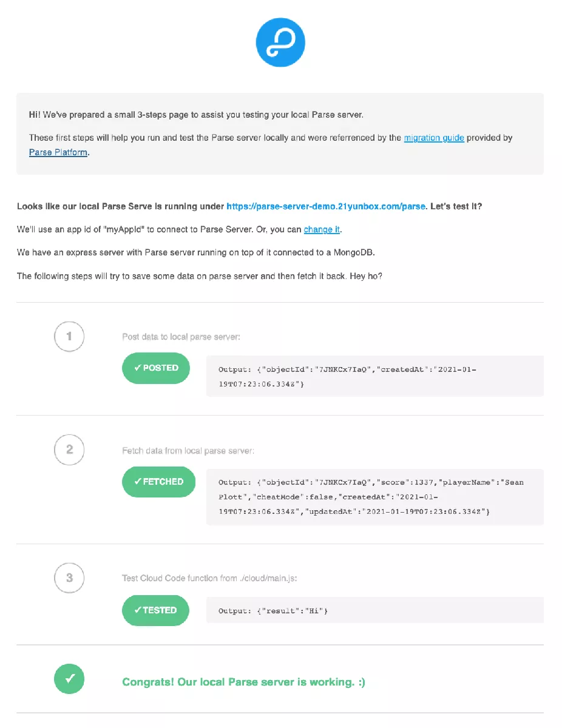Click the "Congrats! Our local Parse server is working" message
Screen dimensions: 562x728
pyautogui.click(x=243, y=682)
